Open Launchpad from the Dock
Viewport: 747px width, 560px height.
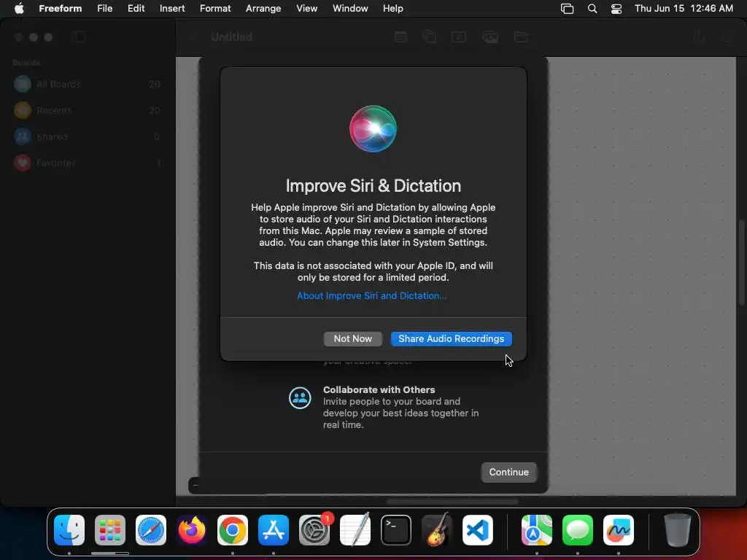point(110,530)
